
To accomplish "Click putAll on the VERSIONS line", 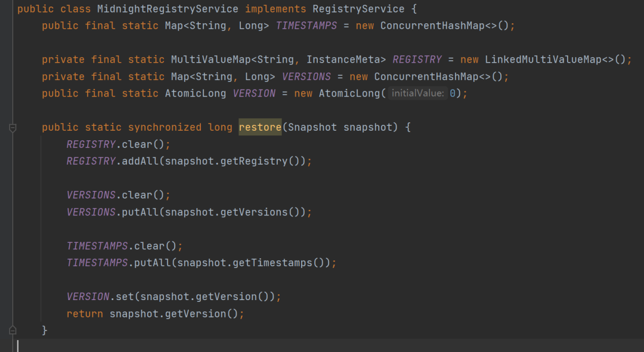I will point(140,212).
